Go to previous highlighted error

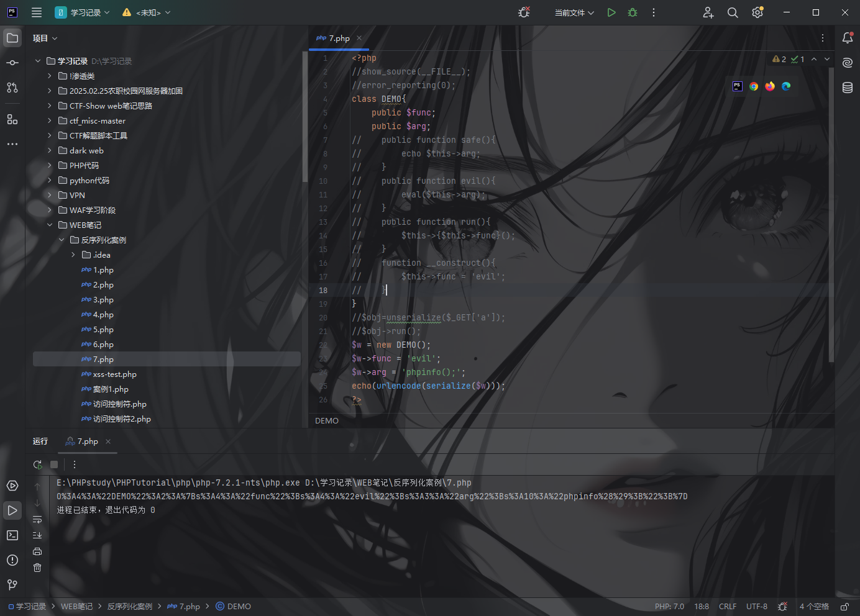(x=814, y=59)
